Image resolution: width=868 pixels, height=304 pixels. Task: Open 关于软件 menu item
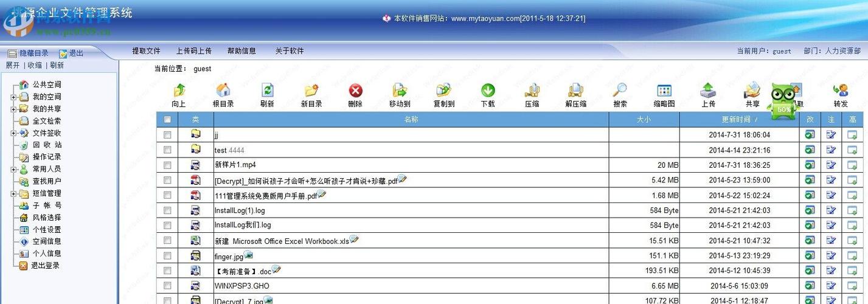[x=290, y=51]
